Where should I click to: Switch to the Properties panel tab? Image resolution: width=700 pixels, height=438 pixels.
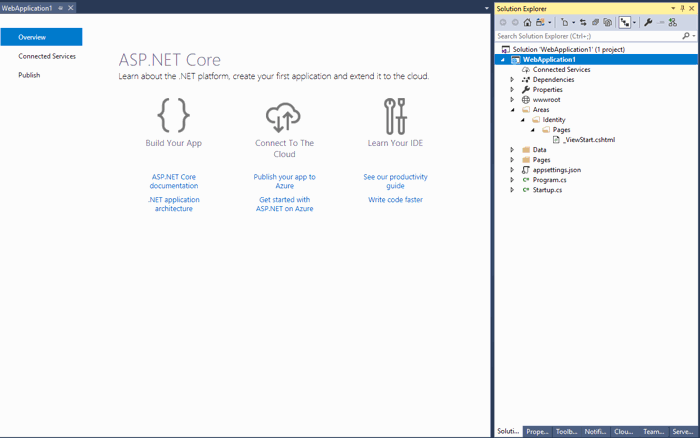tap(537, 431)
